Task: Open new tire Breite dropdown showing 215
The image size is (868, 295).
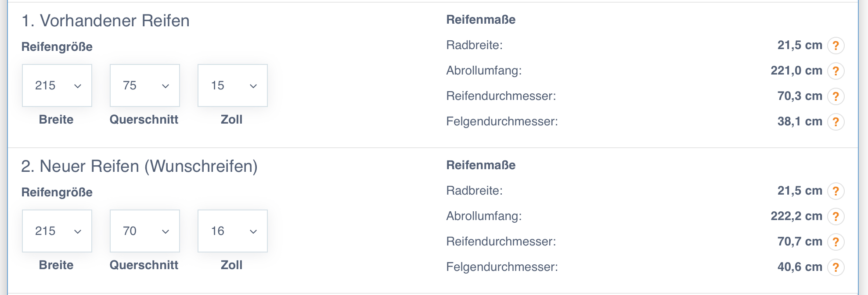Action: pos(57,231)
